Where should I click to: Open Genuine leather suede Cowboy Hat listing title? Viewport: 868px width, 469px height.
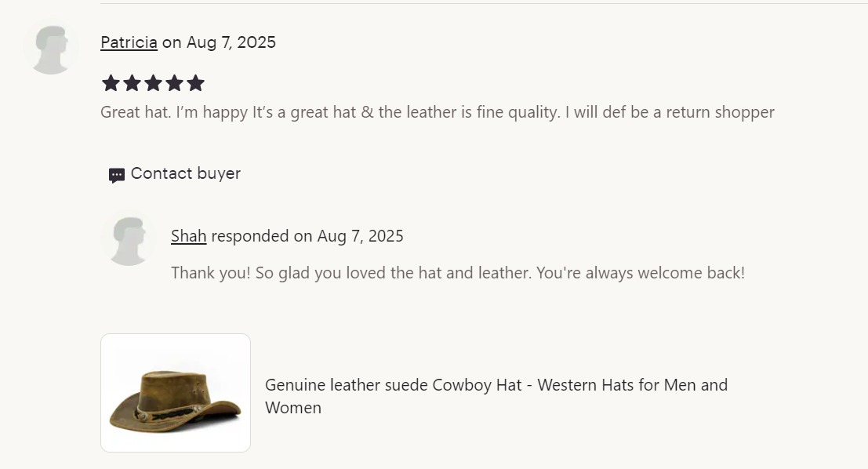[x=496, y=385]
